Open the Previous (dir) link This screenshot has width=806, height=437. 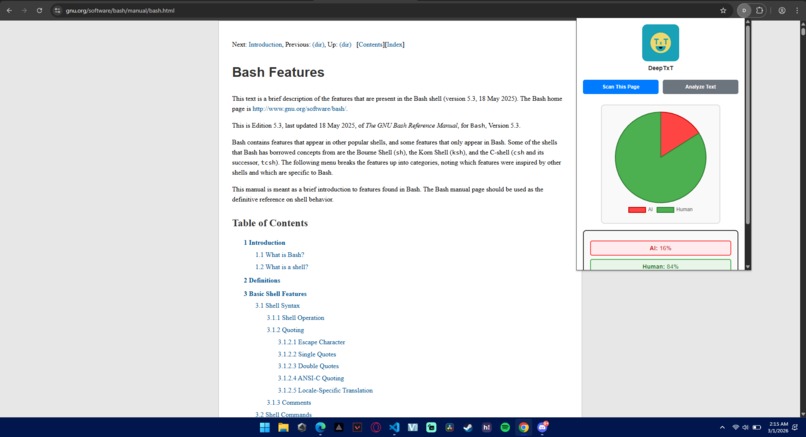[x=318, y=45]
